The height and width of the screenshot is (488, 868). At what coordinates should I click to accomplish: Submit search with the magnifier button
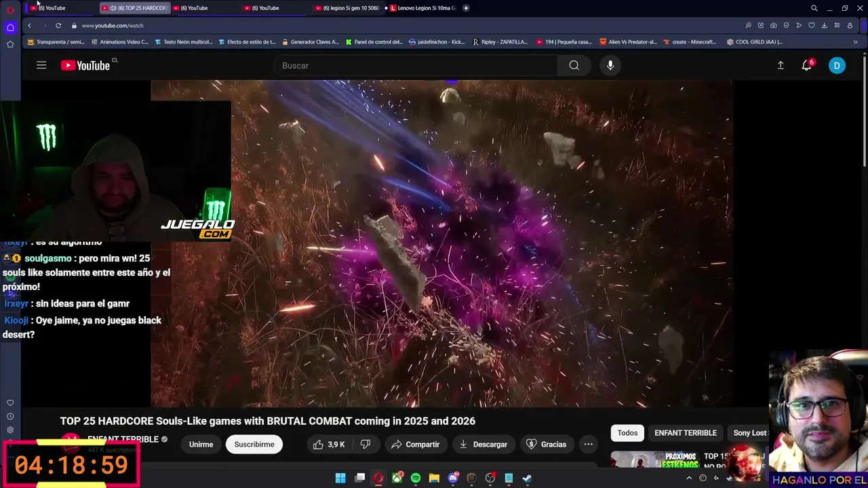(574, 65)
